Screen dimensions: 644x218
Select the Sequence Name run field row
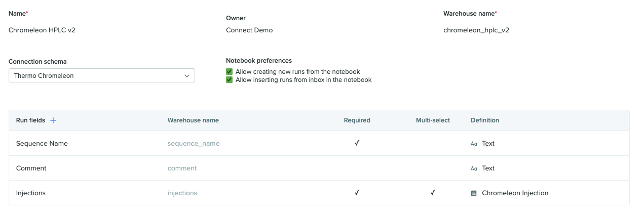319,144
